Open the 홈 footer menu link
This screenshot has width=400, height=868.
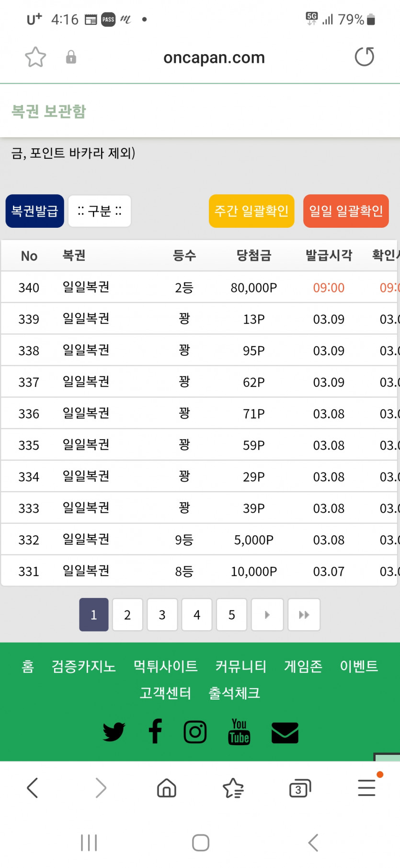coord(28,666)
